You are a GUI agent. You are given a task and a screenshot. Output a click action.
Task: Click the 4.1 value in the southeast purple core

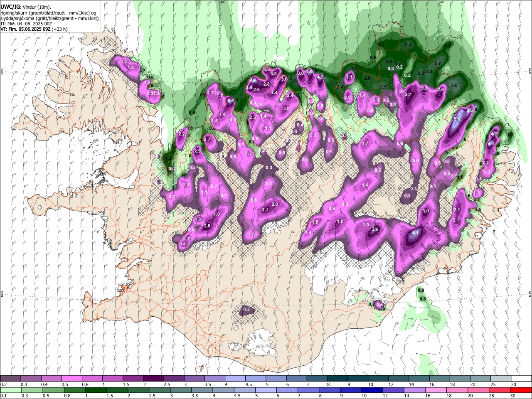tap(415, 234)
